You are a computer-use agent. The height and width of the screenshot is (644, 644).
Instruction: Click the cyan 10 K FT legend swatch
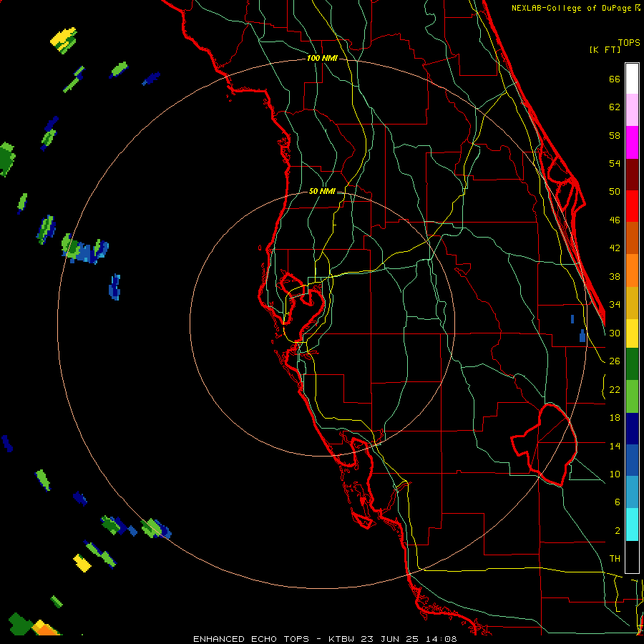632,525
